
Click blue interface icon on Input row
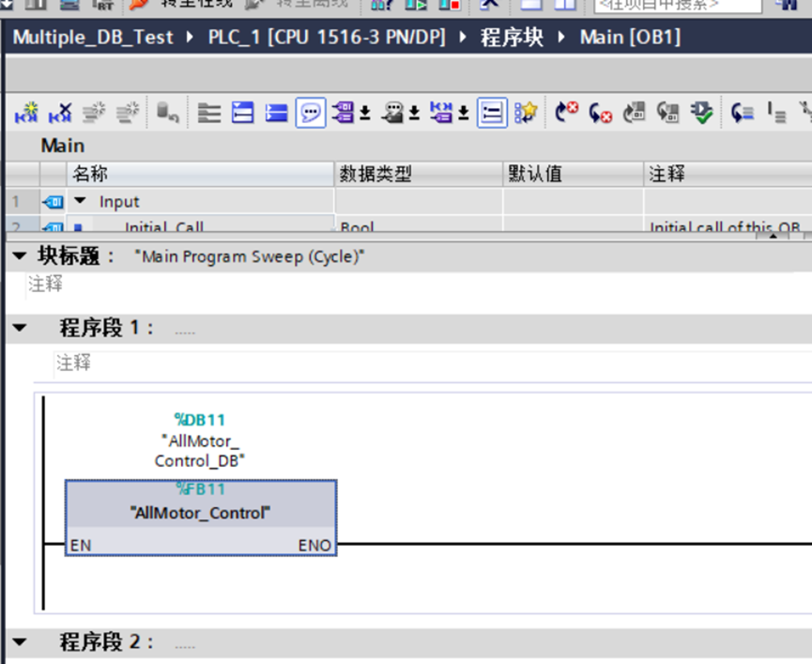pos(53,202)
